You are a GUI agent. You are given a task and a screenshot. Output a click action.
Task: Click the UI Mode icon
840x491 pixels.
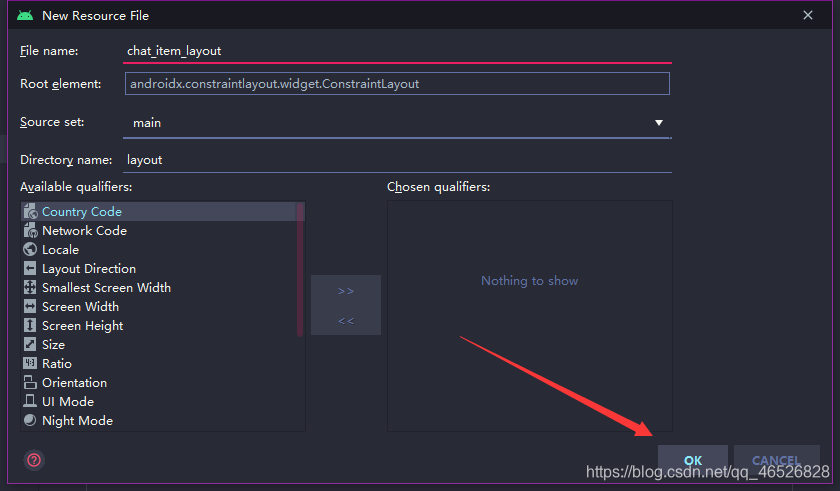coord(30,401)
